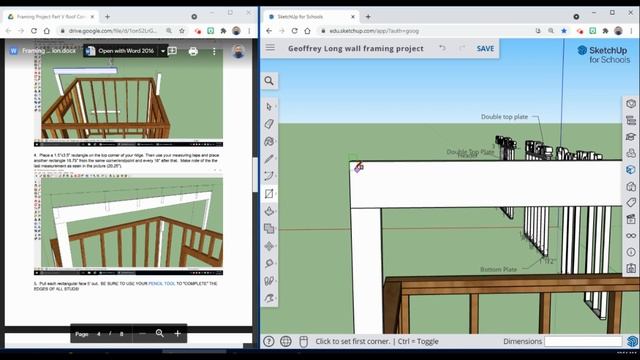The image size is (640, 360).
Task: Zoom in the document in Drive viewer
Action: [178, 333]
